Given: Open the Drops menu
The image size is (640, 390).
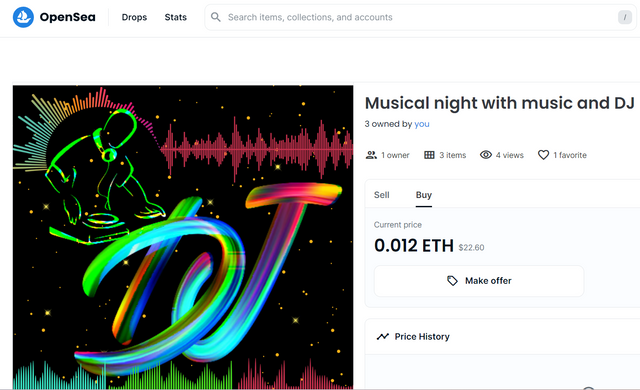Looking at the screenshot, I should coord(134,17).
